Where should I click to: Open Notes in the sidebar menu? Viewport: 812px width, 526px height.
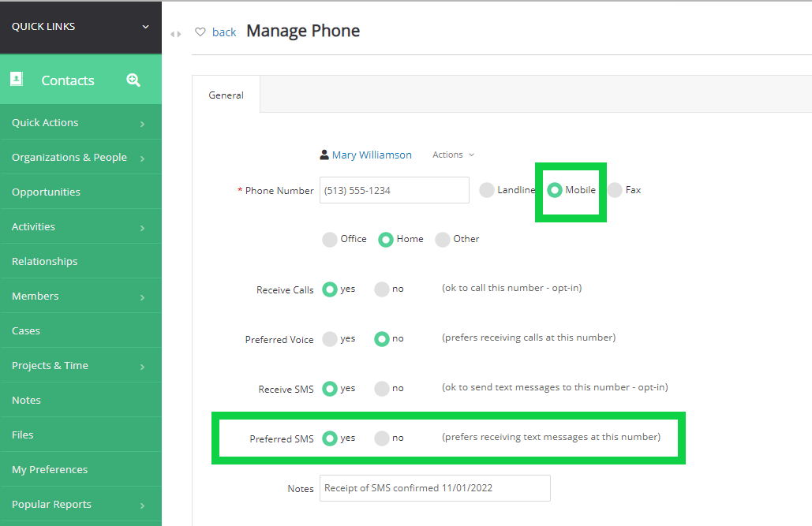coord(80,400)
